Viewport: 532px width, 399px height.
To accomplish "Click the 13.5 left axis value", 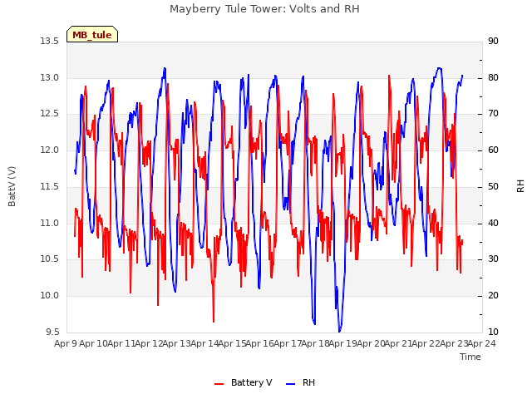I will (x=50, y=41).
